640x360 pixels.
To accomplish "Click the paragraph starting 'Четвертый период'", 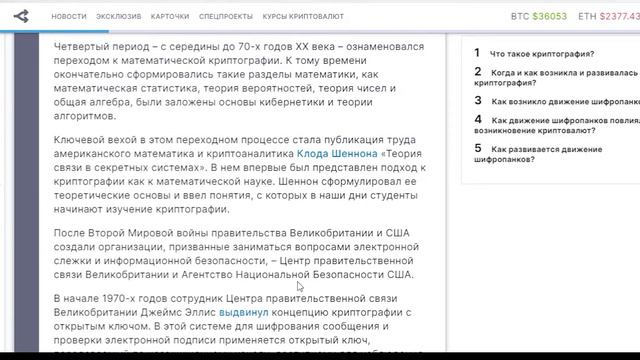I will pos(239,81).
